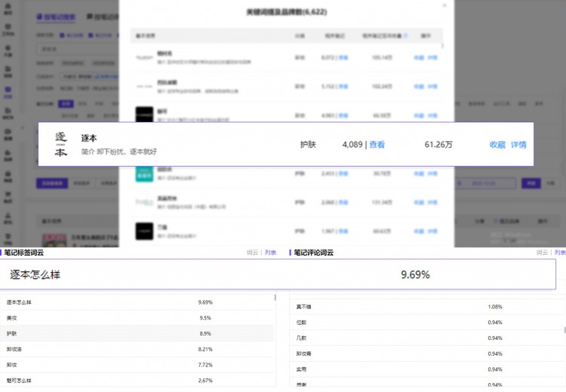566x392 pixels.
Task: Click the 逐本 brand logo
Action: (60, 144)
